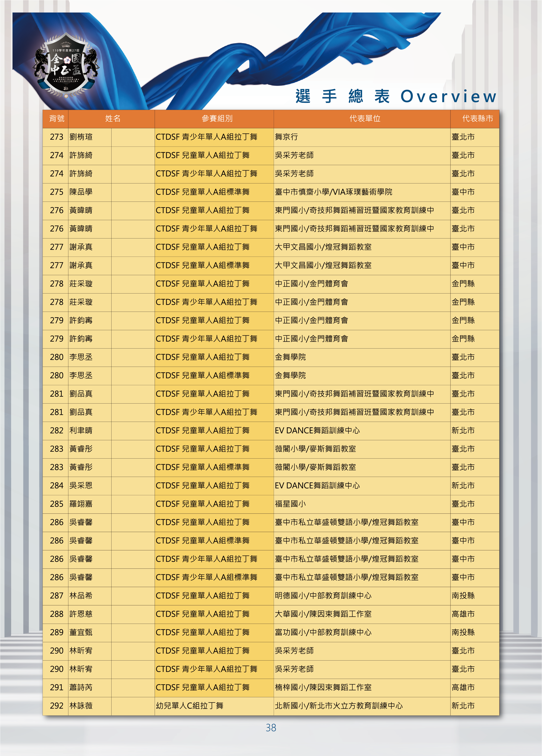Viewport: 542px width, 756px height.
Task: Click 許鈞寗 in the 兒童拉丁舞 row
Action: [81, 320]
